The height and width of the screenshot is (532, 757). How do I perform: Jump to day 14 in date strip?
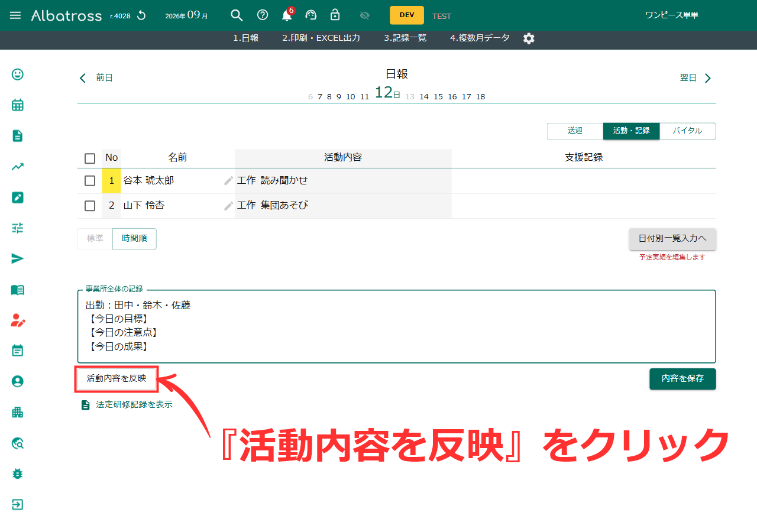point(424,97)
